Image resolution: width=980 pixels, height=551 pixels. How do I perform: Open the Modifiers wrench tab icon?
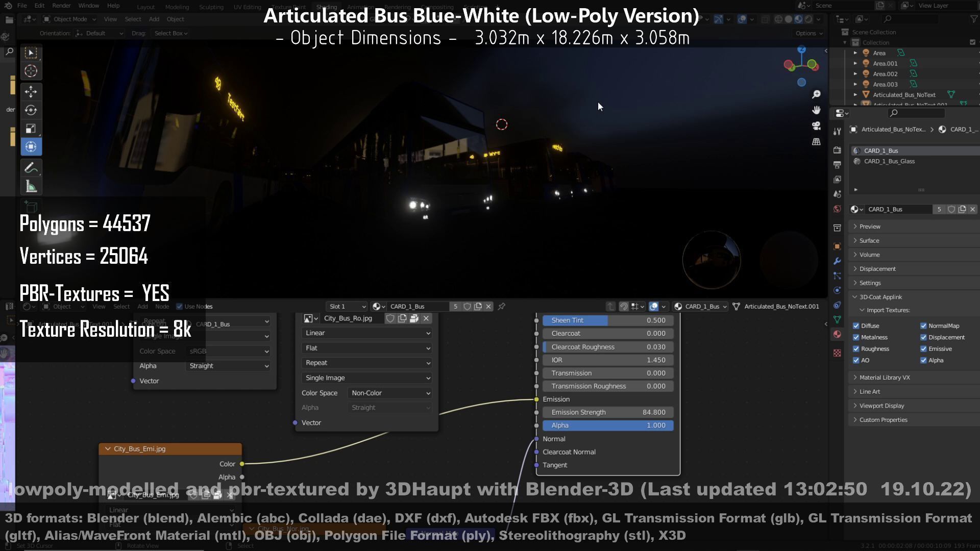tap(837, 261)
